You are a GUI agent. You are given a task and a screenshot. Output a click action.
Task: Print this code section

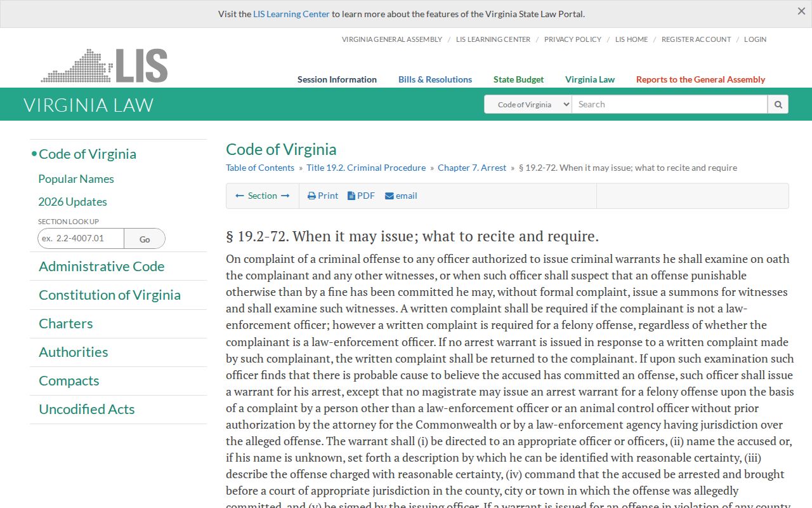pyautogui.click(x=323, y=196)
